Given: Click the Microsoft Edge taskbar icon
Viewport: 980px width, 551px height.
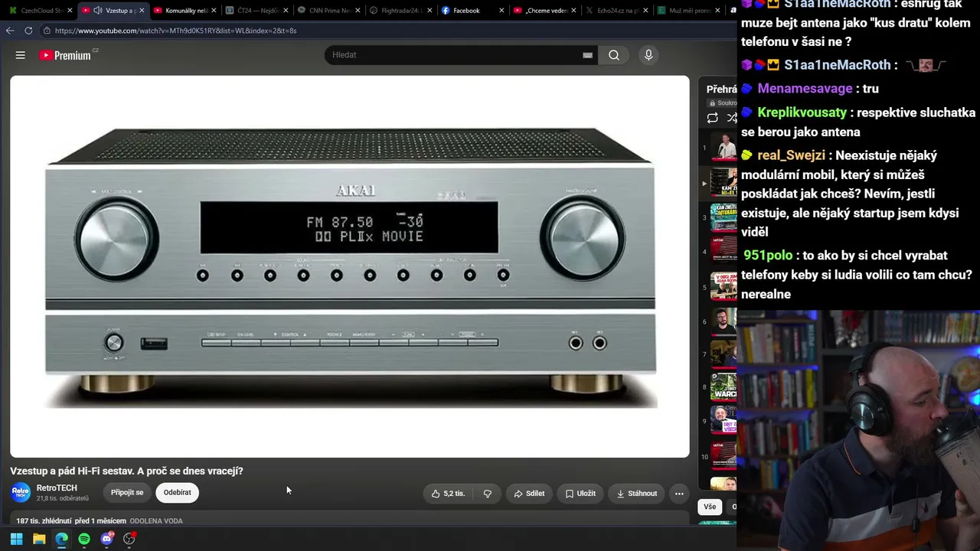Looking at the screenshot, I should tap(61, 539).
